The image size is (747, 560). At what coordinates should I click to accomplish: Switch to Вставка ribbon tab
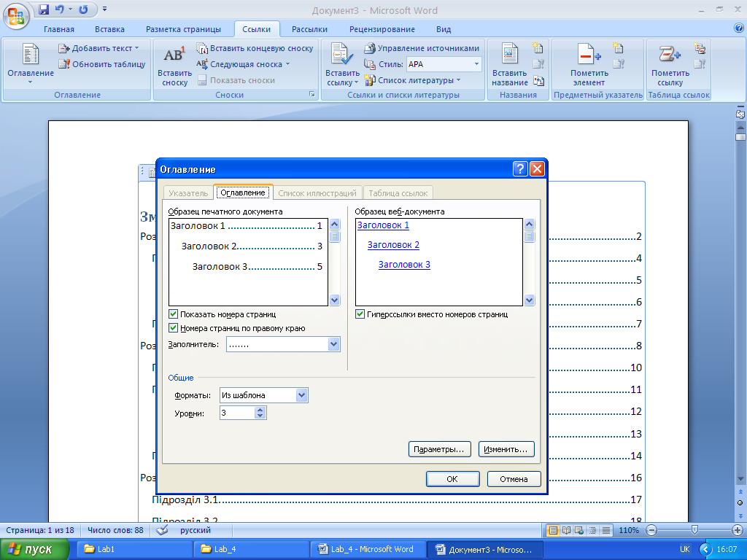pos(109,29)
